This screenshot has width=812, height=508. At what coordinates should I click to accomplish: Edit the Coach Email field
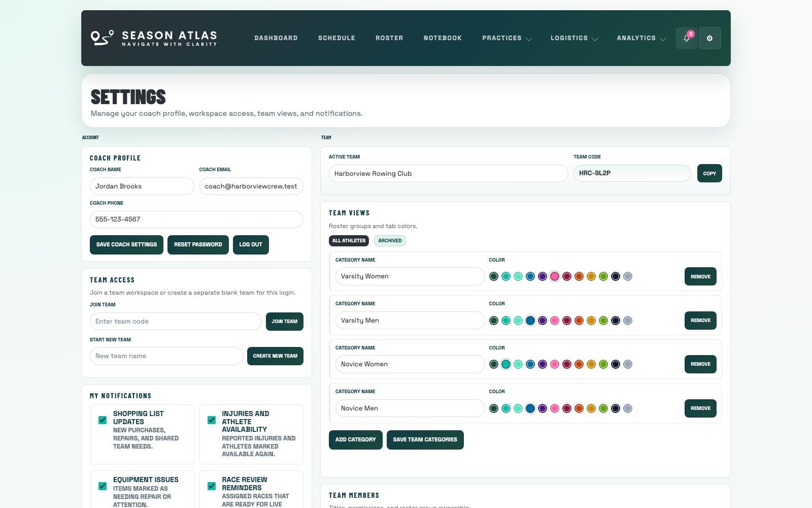(251, 186)
